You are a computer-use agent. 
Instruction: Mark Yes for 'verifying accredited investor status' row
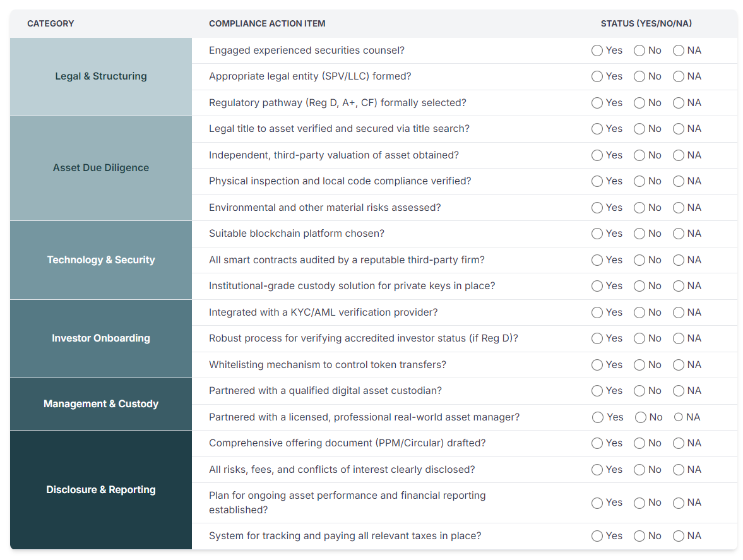[597, 339]
